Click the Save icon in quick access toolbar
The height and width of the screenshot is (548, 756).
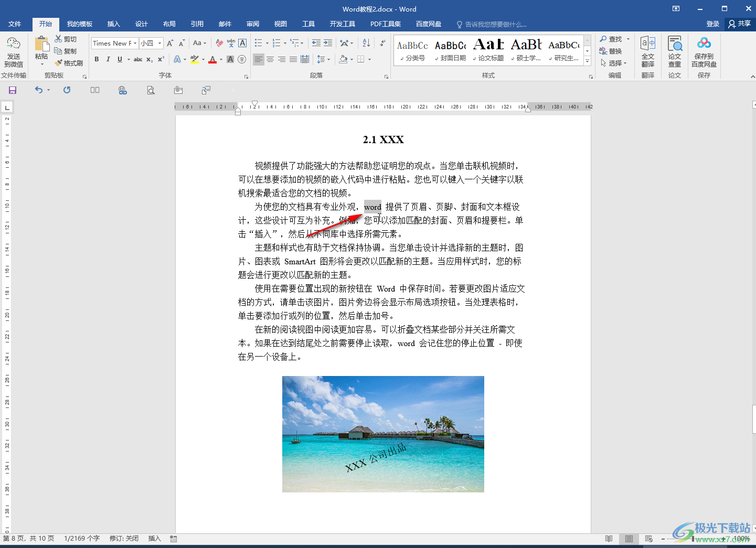13,90
